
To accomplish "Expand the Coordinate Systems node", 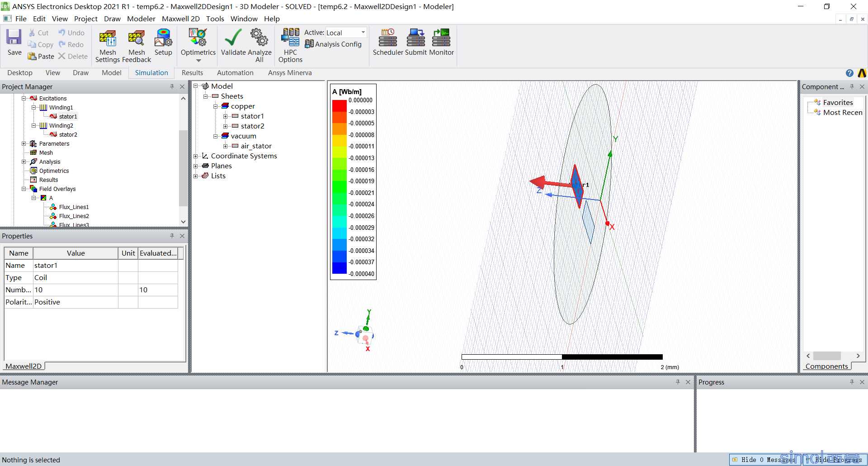I will [196, 156].
